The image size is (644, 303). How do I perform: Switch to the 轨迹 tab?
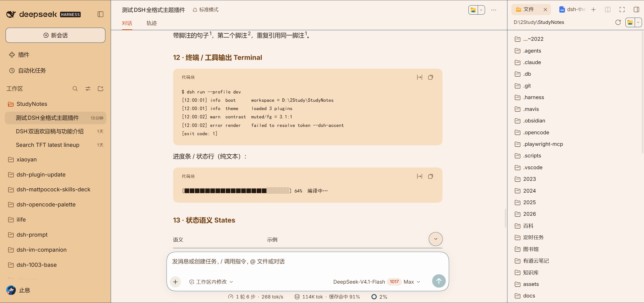coord(152,23)
